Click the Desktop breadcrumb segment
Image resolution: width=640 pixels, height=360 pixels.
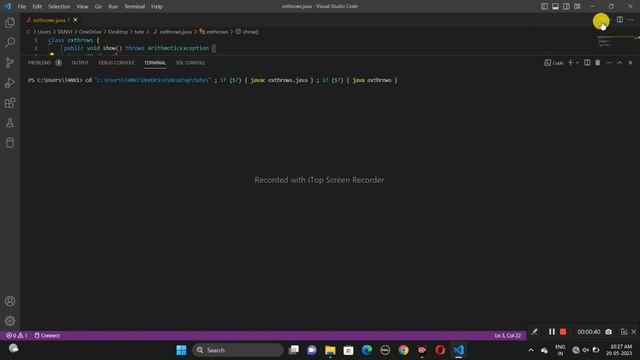point(118,31)
